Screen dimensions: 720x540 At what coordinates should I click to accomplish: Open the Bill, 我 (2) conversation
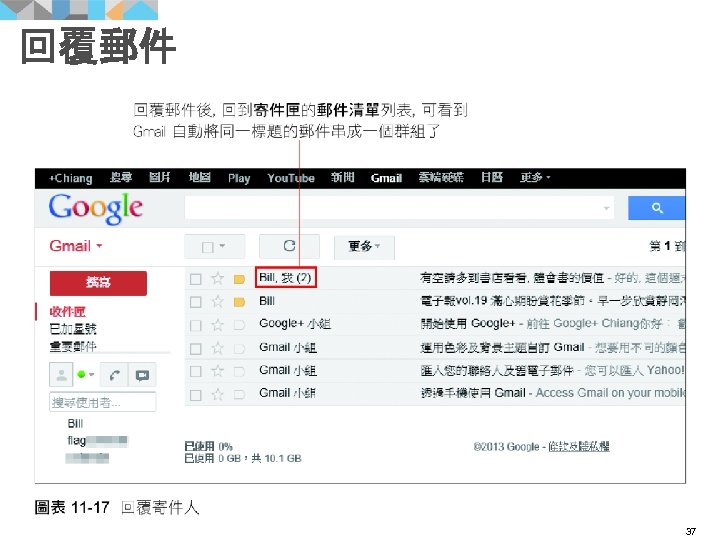pyautogui.click(x=435, y=278)
